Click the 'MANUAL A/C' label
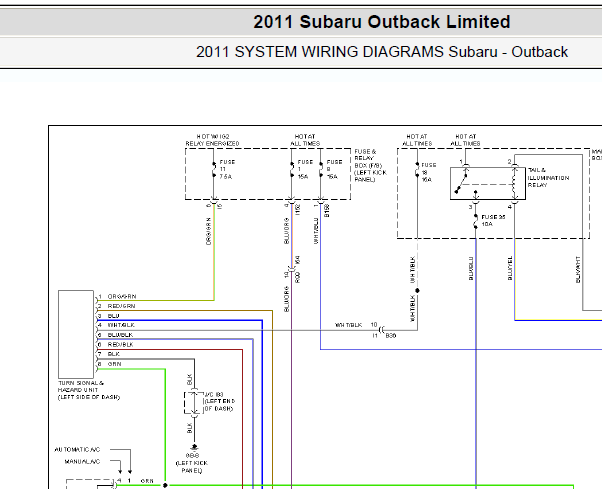The height and width of the screenshot is (489, 602). tap(82, 462)
